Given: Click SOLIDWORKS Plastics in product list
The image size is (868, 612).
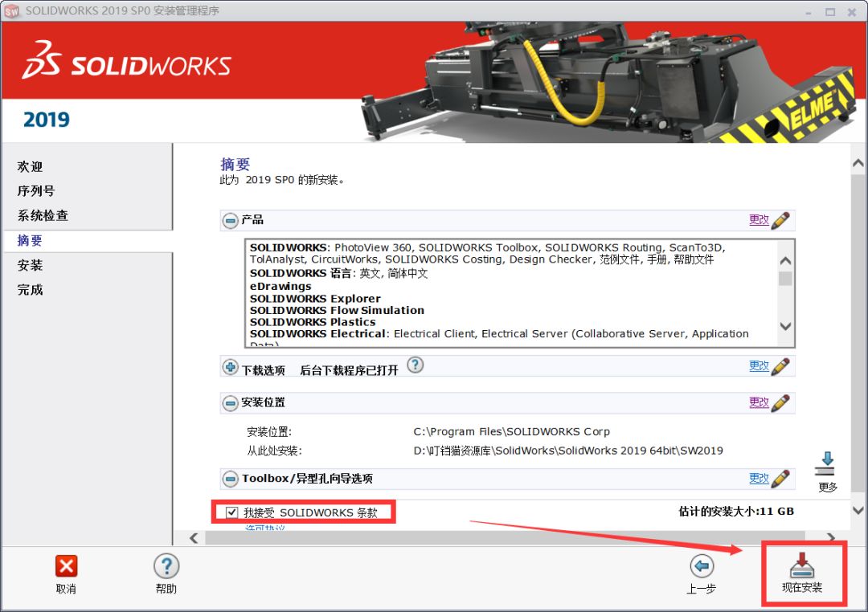Looking at the screenshot, I should point(313,322).
